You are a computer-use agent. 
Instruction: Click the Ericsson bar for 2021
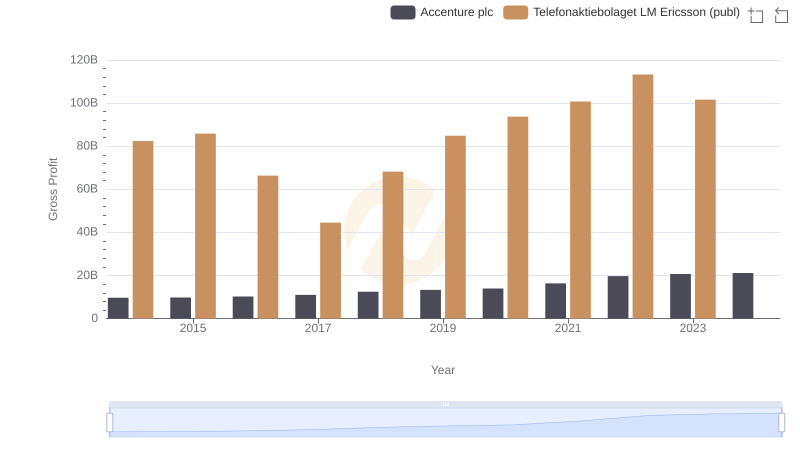pos(580,210)
